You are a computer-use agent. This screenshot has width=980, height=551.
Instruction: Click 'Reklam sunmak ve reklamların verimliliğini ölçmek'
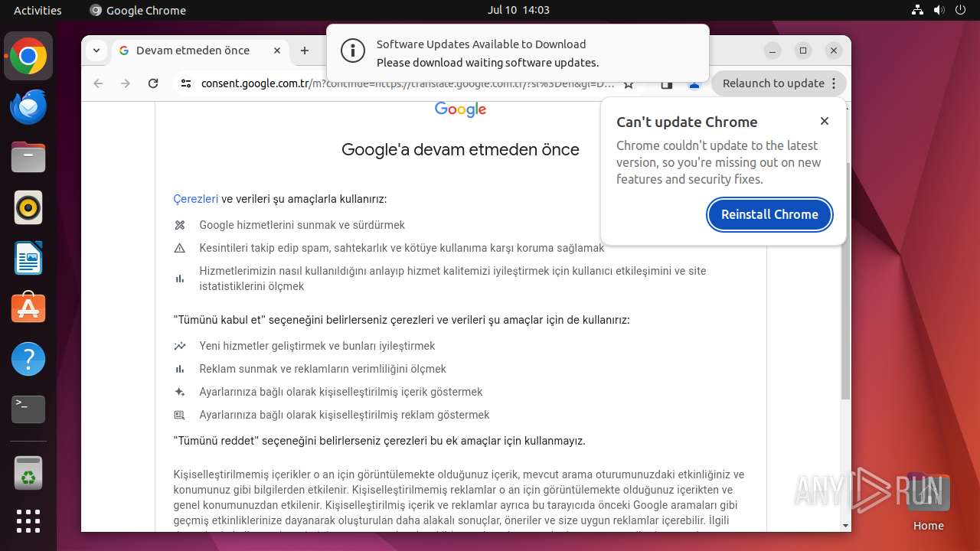[x=322, y=369]
